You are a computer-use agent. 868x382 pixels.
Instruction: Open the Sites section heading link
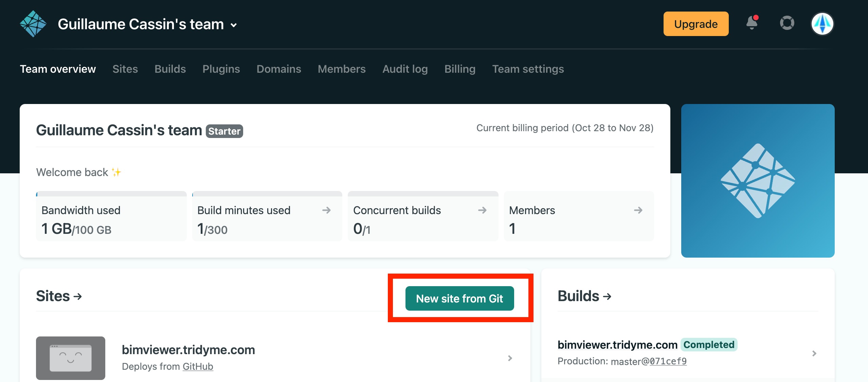coord(59,296)
